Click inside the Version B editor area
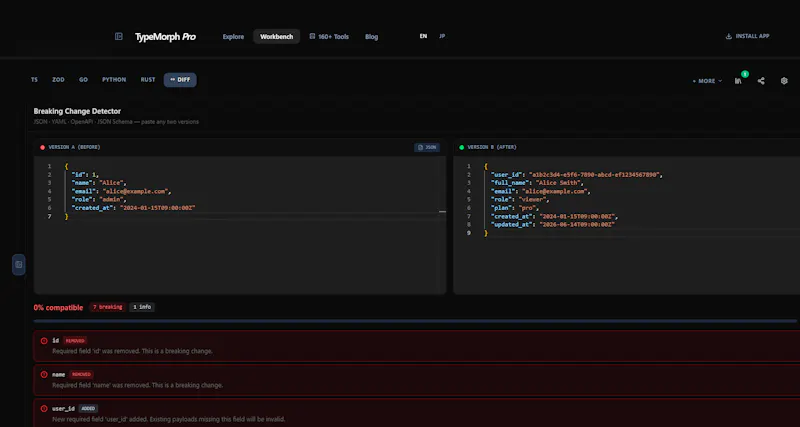800x427 pixels. pyautogui.click(x=627, y=225)
